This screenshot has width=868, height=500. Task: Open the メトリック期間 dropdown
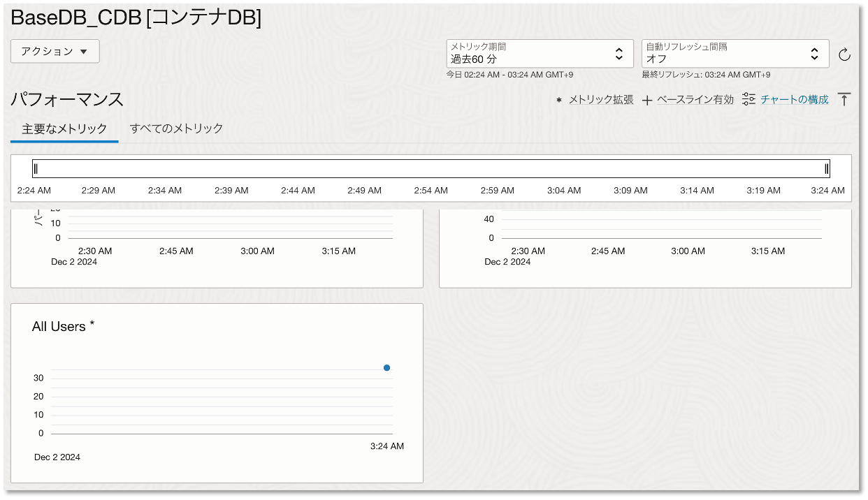click(x=538, y=54)
